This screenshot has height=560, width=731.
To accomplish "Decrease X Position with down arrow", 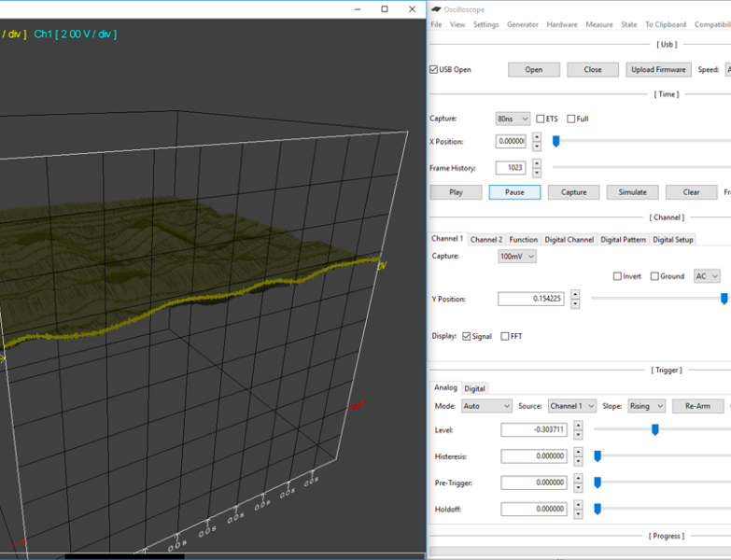I will tap(537, 146).
